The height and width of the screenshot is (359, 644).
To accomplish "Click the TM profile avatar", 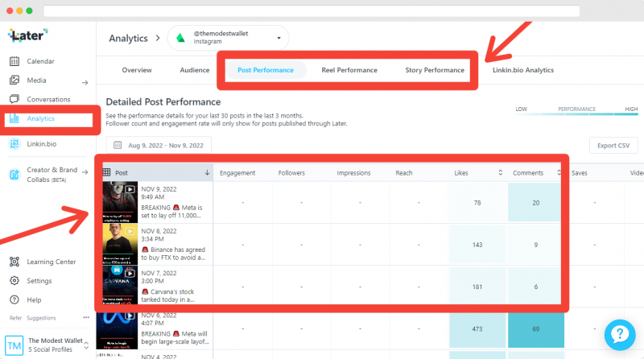I will [x=14, y=345].
